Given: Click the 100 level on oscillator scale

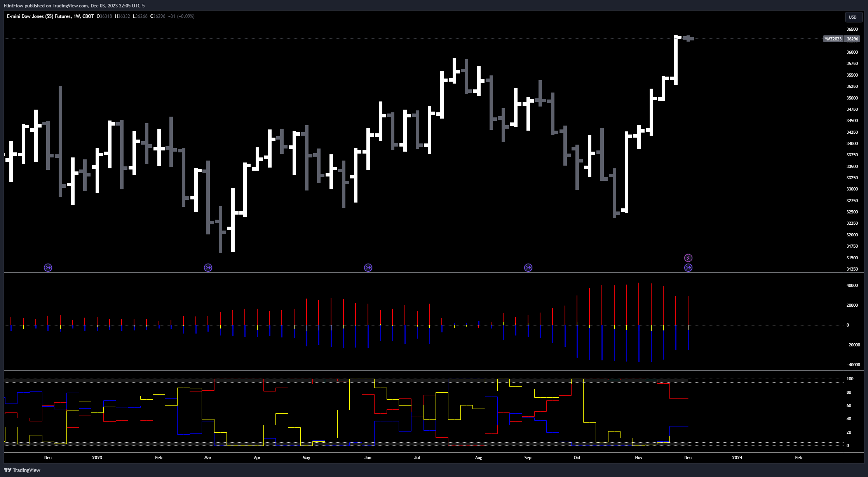Looking at the screenshot, I should (x=850, y=379).
